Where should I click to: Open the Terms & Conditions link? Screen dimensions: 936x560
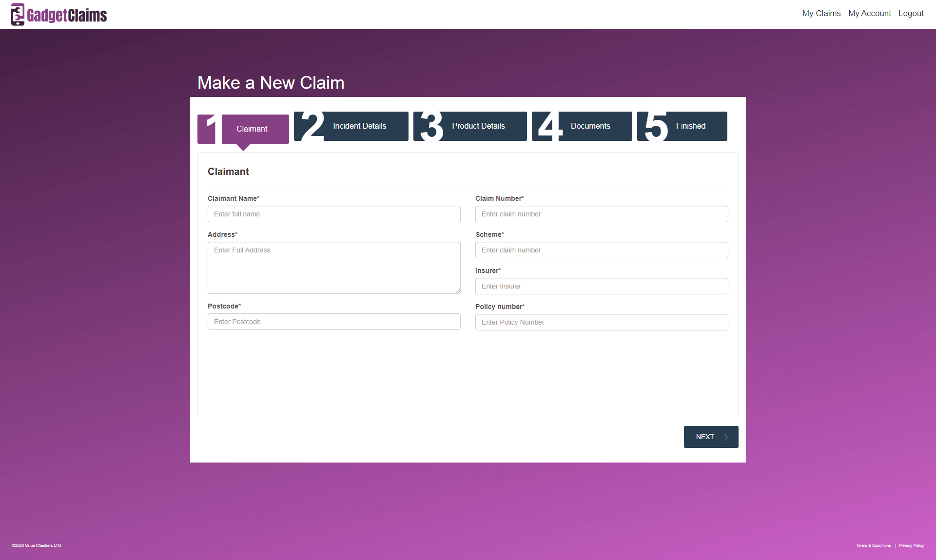click(x=873, y=545)
